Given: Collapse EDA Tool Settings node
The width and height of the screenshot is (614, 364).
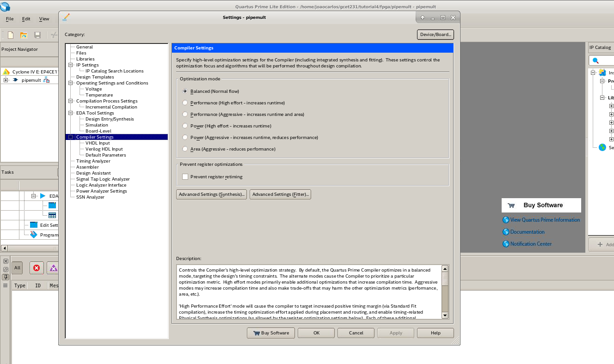Looking at the screenshot, I should point(71,113).
